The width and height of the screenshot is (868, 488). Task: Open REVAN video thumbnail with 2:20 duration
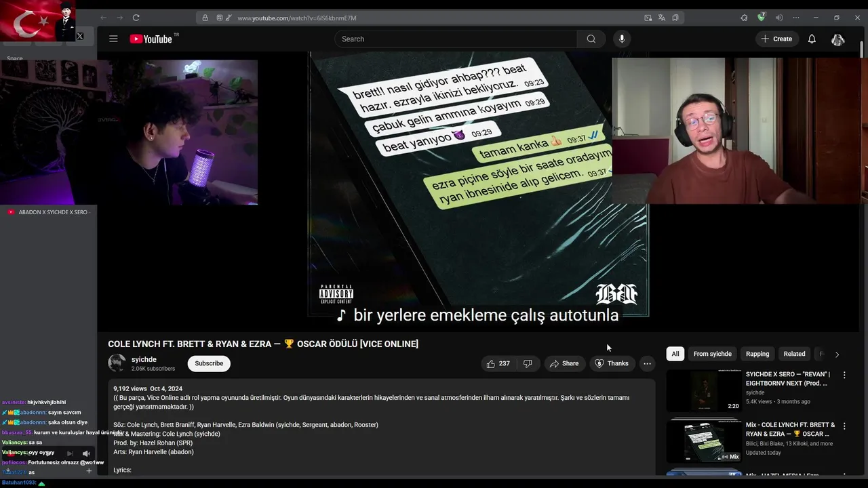point(704,391)
